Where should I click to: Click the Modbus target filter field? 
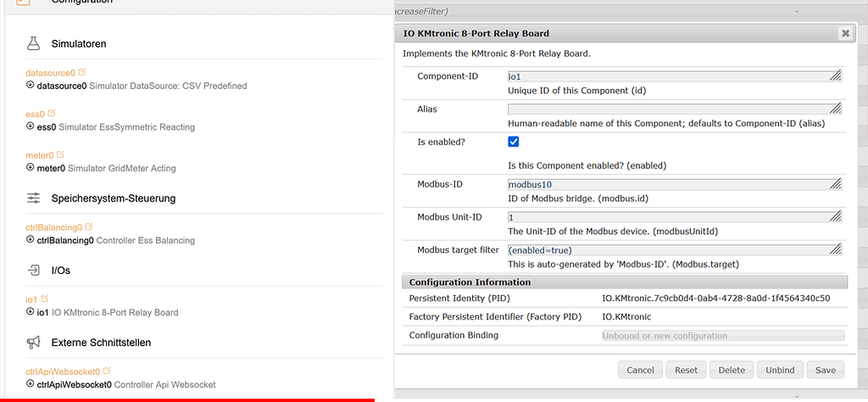point(675,249)
